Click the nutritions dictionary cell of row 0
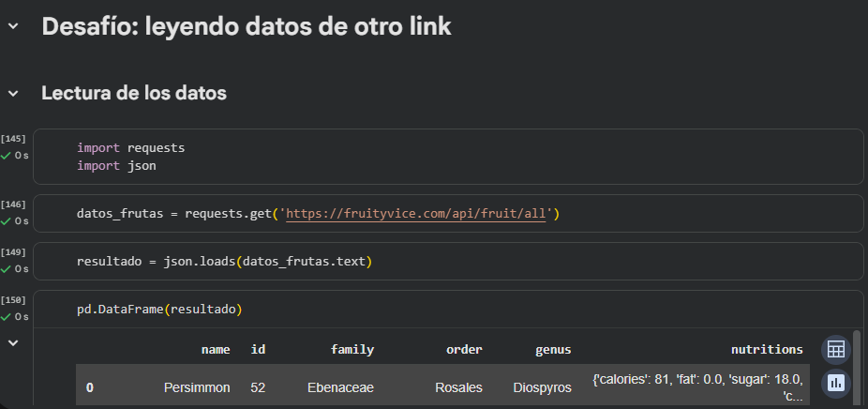Image resolution: width=868 pixels, height=409 pixels. tap(697, 387)
